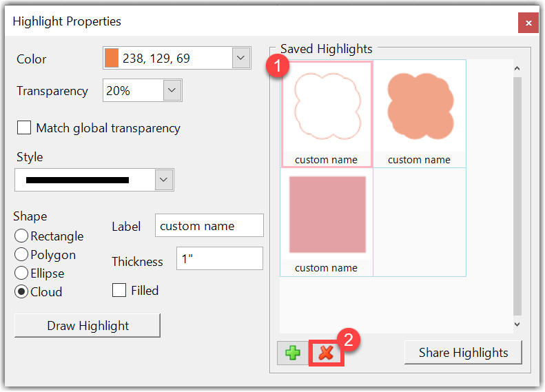Click the color value text 238, 129, 69

pos(156,59)
